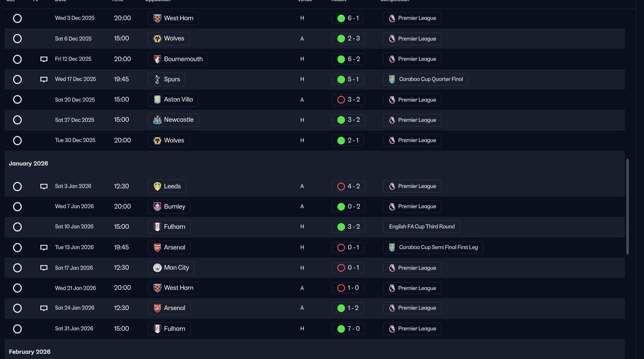
Task: Expand the February 2026 month header
Action: pyautogui.click(x=29, y=351)
